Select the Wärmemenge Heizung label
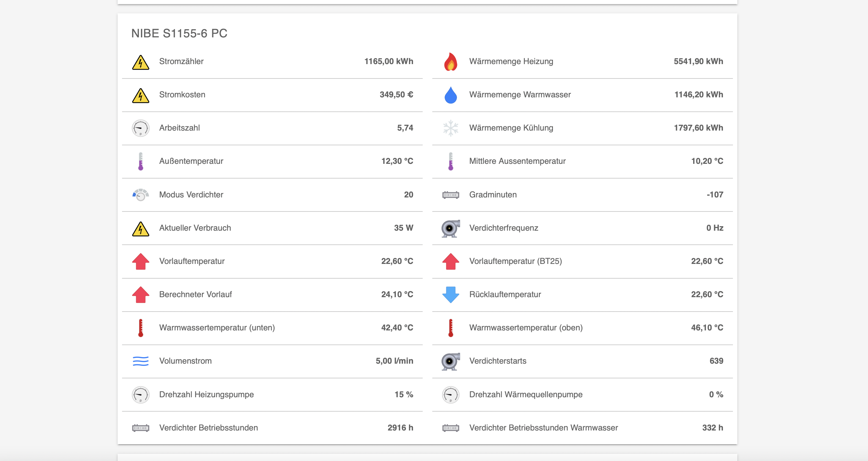This screenshot has height=461, width=868. click(x=511, y=61)
